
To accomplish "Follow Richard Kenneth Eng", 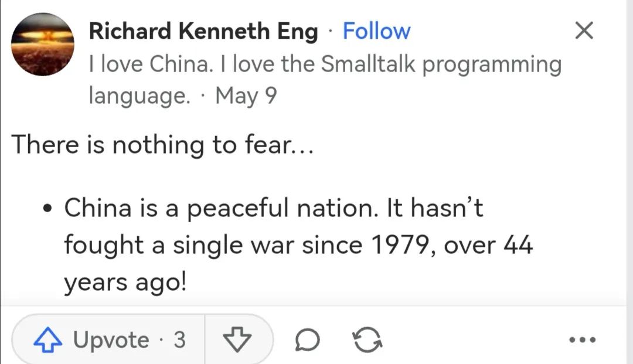I will (x=376, y=31).
